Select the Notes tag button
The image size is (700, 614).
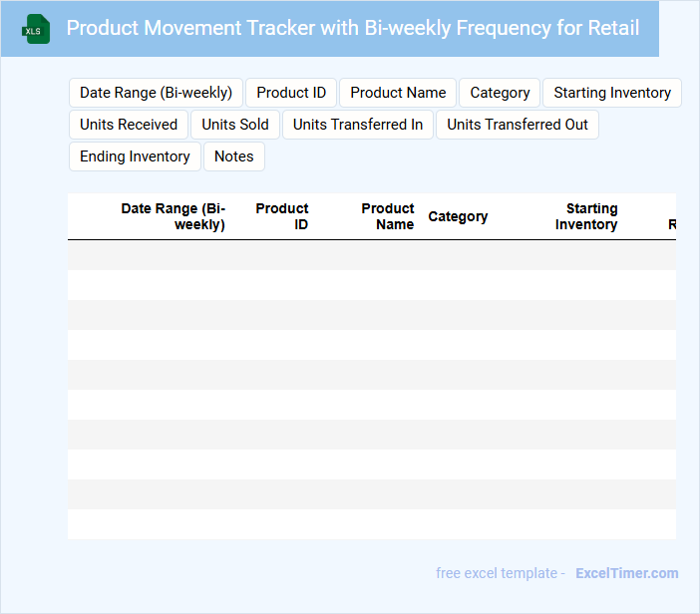pyautogui.click(x=234, y=156)
